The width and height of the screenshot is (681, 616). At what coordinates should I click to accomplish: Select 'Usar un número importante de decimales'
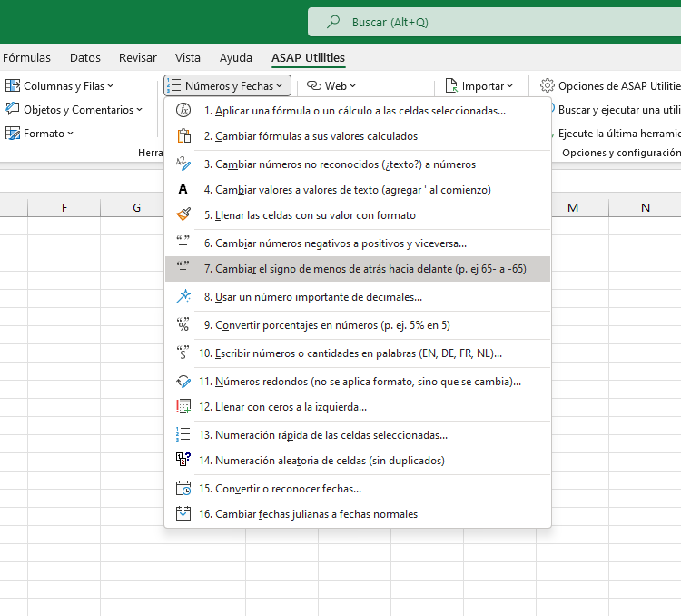[x=358, y=296]
